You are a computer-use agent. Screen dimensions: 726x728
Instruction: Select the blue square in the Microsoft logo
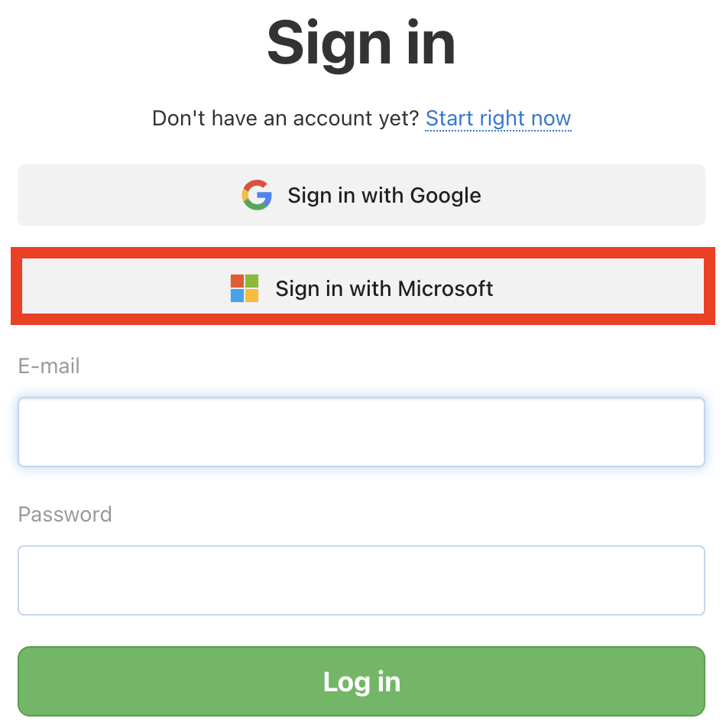tap(238, 295)
